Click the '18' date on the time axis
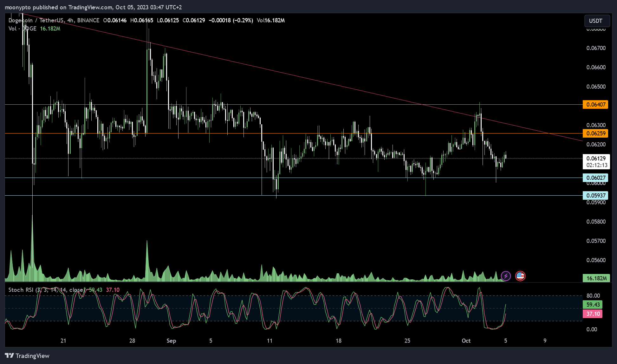617x364 pixels. coord(339,341)
